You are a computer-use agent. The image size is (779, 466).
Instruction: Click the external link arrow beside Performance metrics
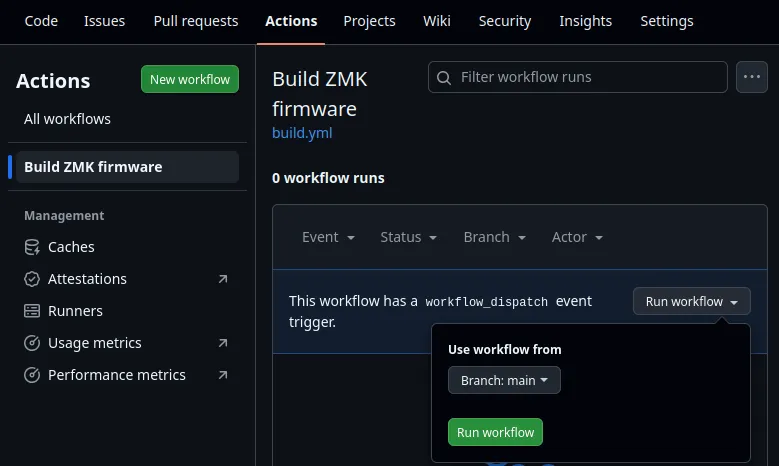223,375
